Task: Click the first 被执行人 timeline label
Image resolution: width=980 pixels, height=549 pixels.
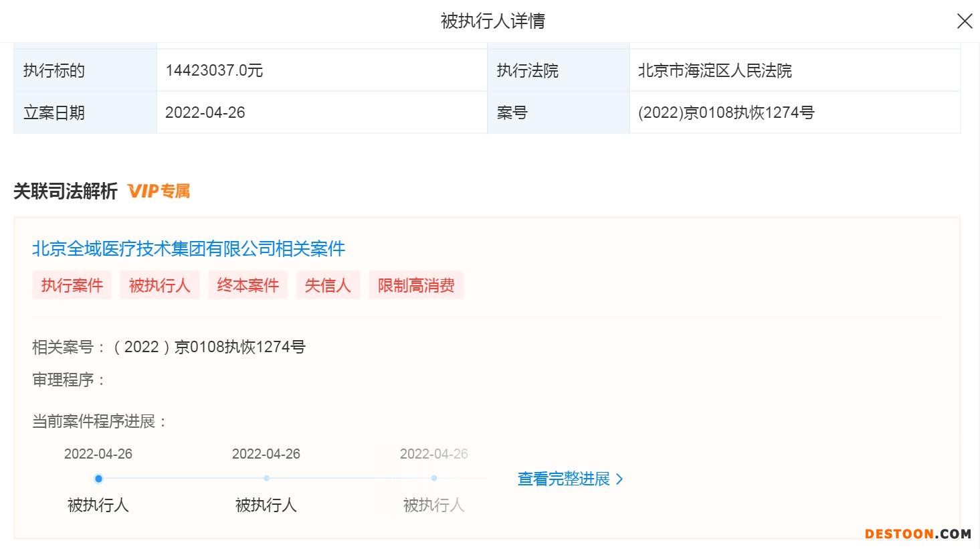Action: click(x=98, y=505)
